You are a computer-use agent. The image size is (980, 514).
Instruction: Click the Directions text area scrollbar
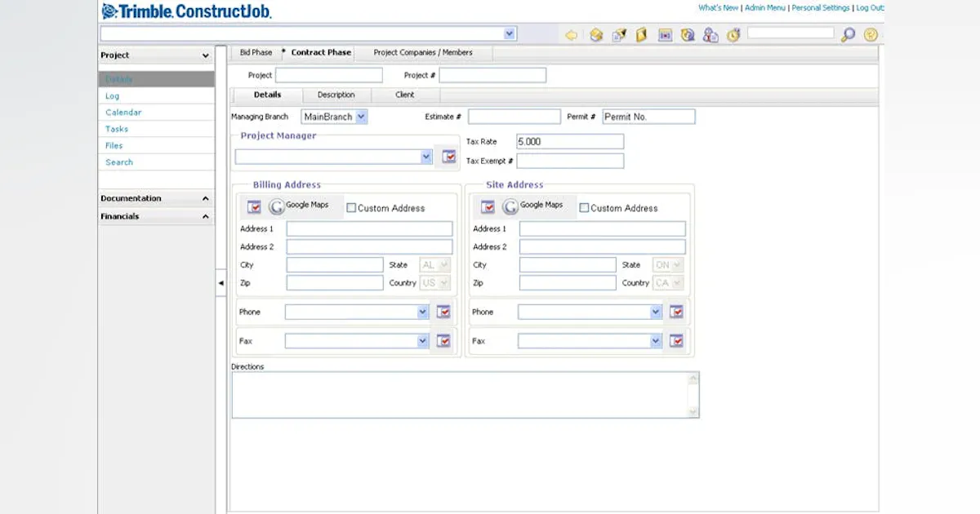693,395
